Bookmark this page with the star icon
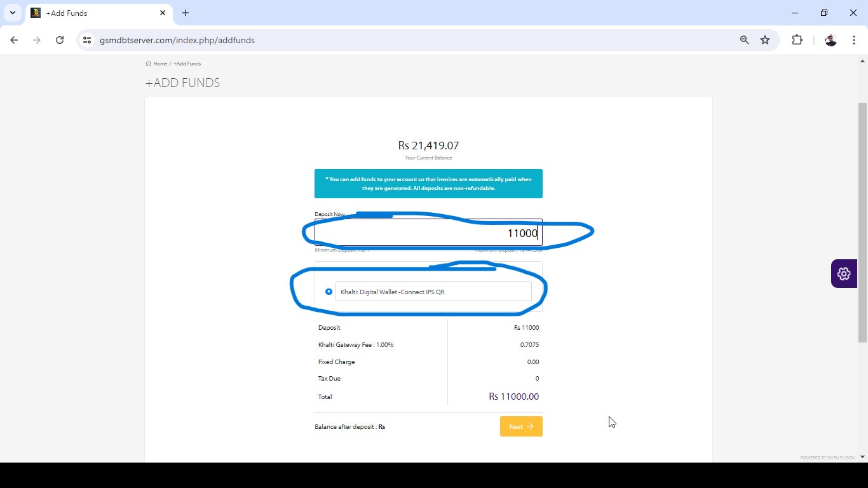The image size is (868, 488). [765, 40]
